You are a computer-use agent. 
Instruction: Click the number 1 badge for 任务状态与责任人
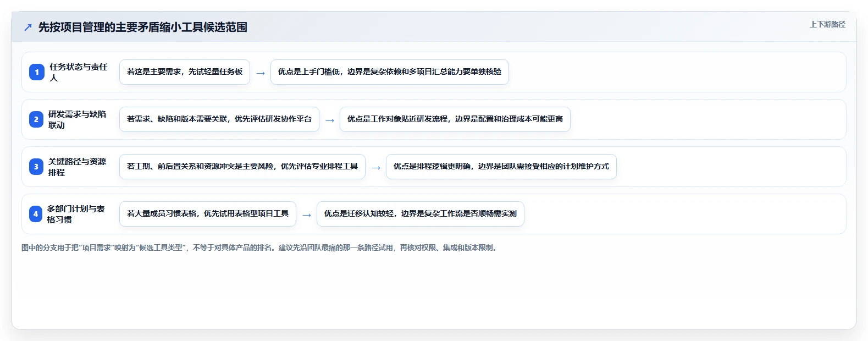click(x=37, y=72)
